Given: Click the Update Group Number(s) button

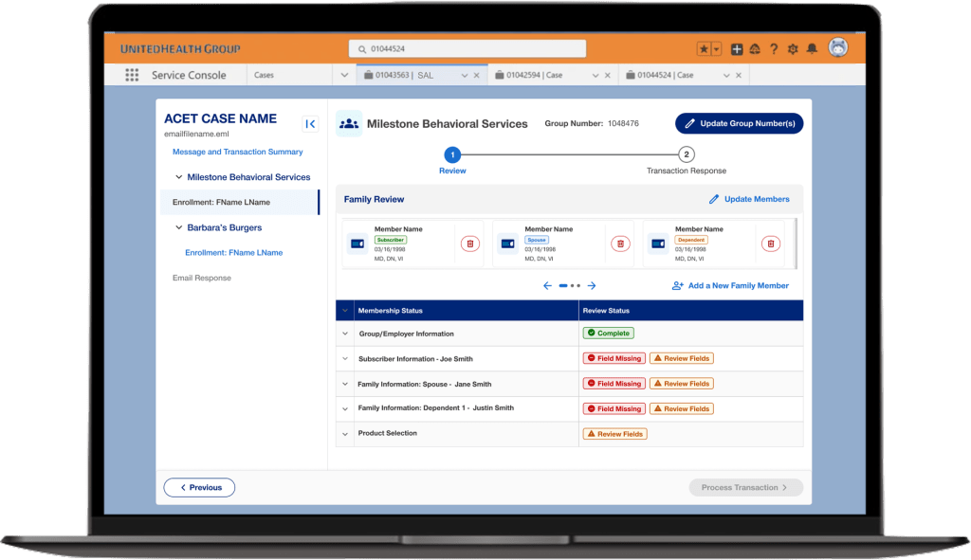Looking at the screenshot, I should (x=739, y=123).
